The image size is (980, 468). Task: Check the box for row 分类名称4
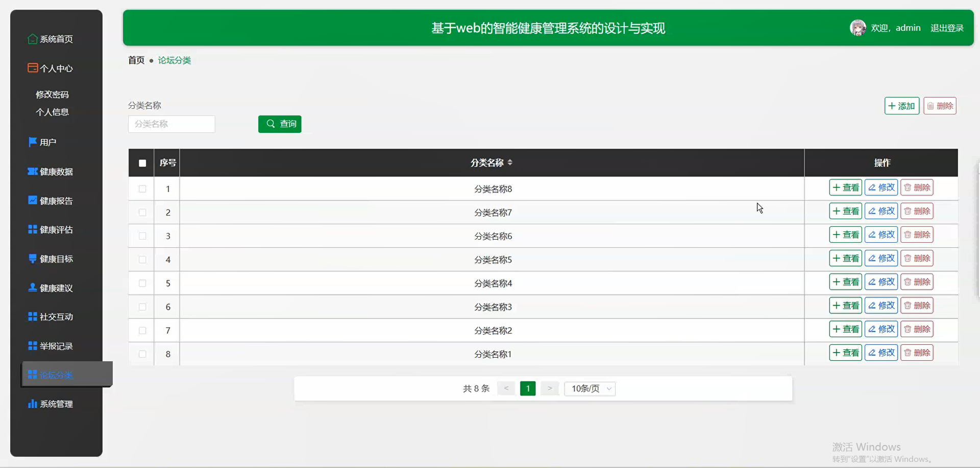[x=142, y=283]
